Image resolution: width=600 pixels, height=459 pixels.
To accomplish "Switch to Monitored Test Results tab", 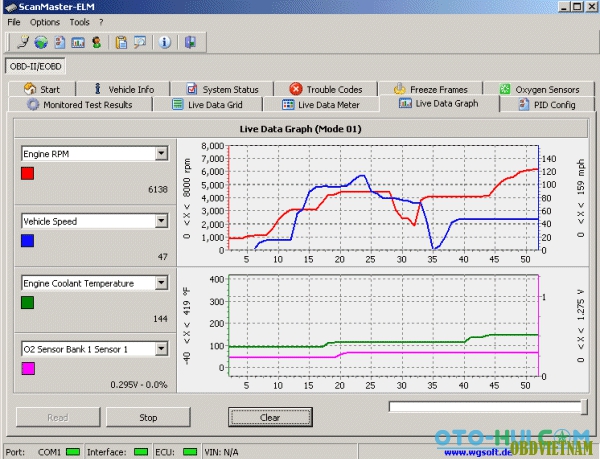I will click(x=80, y=104).
